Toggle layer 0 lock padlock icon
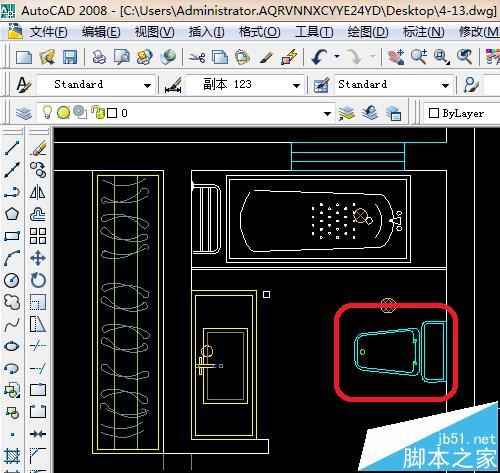 [x=97, y=113]
